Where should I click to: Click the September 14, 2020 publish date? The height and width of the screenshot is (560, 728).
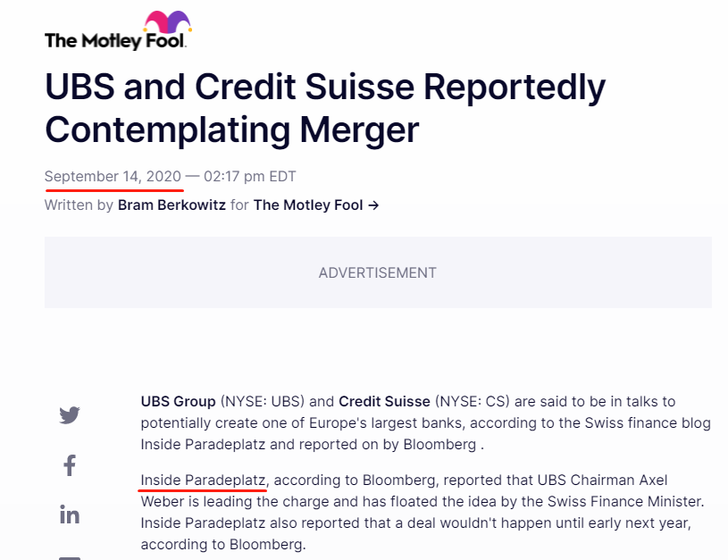point(113,177)
